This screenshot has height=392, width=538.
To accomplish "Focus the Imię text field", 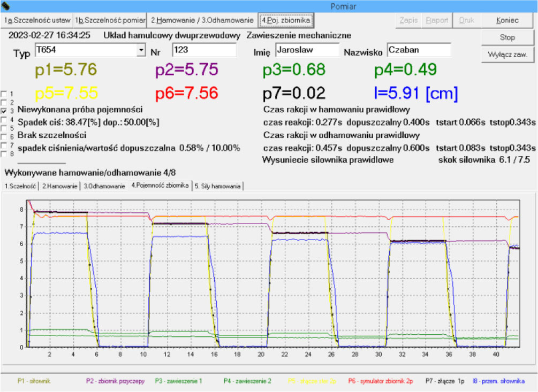I will tap(307, 50).
